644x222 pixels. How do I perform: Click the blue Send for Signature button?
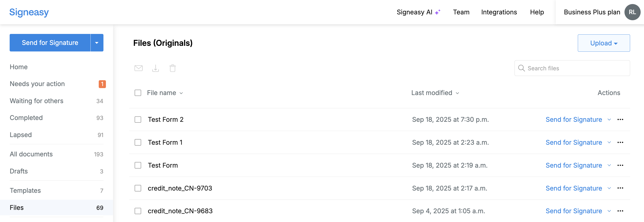coord(50,43)
